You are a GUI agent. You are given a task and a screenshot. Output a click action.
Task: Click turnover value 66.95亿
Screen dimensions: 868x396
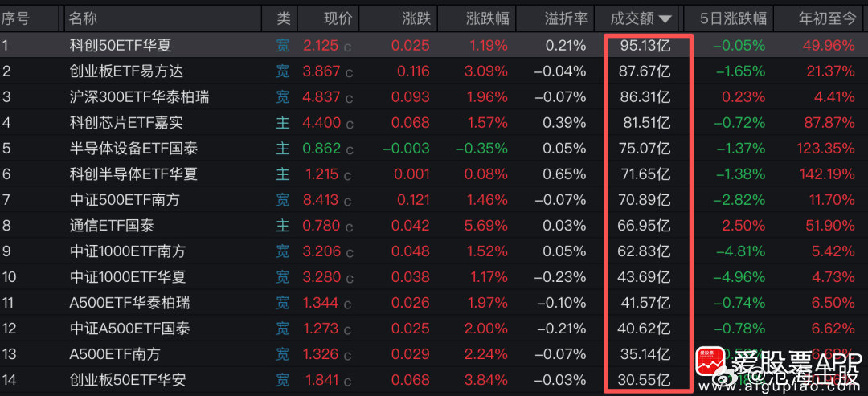pyautogui.click(x=645, y=225)
